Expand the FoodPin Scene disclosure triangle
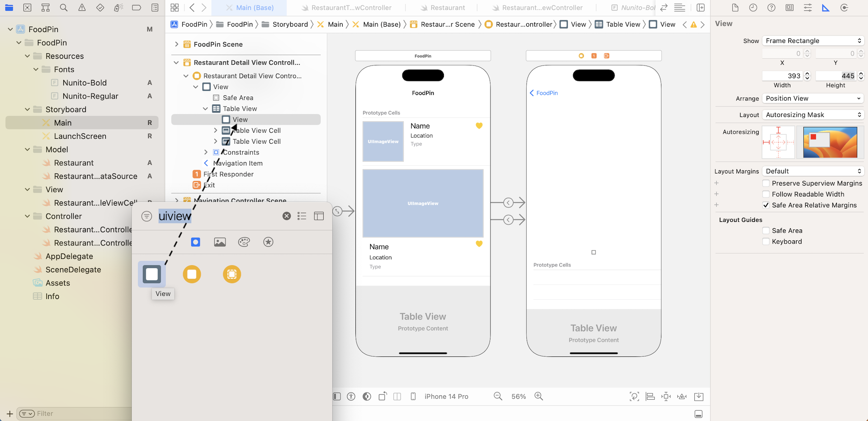Screen dimensions: 868x421 (x=176, y=44)
